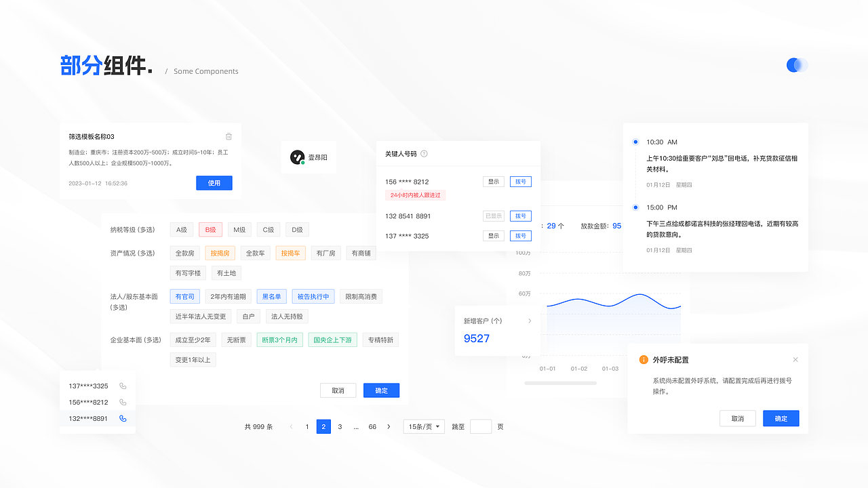Select the 有厂房 asset tag
This screenshot has height=488, width=868.
(x=325, y=253)
